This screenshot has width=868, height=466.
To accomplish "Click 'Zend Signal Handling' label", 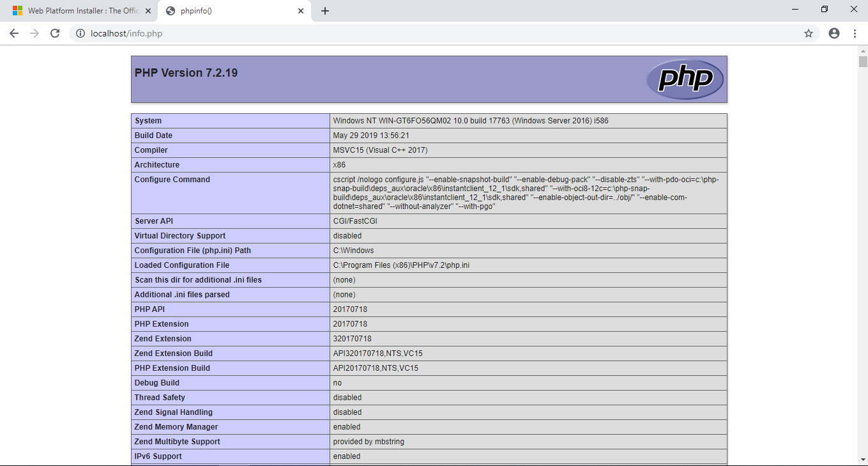I will click(174, 412).
